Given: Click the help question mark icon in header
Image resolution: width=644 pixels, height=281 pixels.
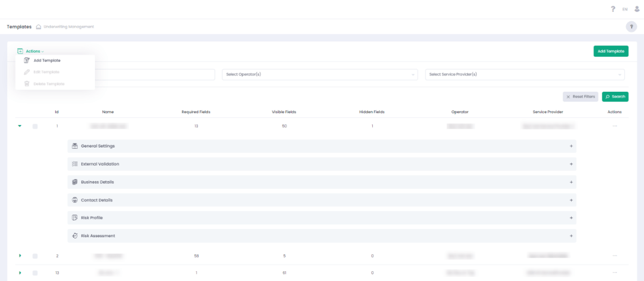Looking at the screenshot, I should [x=613, y=9].
